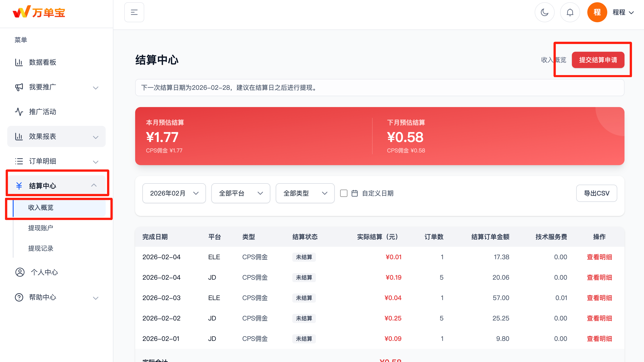The image size is (644, 362).
Task: View 查看明细 for 2026-02-02 JD row
Action: click(599, 318)
